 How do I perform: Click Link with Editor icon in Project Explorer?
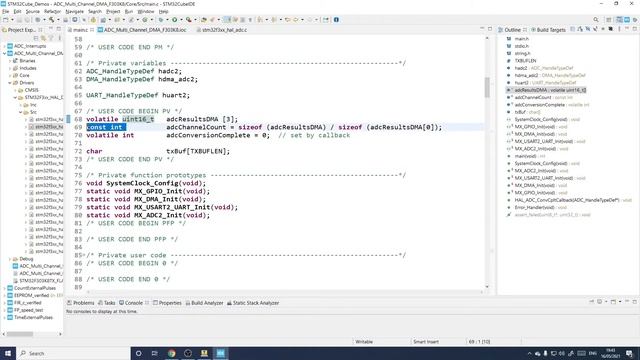[x=43, y=38]
